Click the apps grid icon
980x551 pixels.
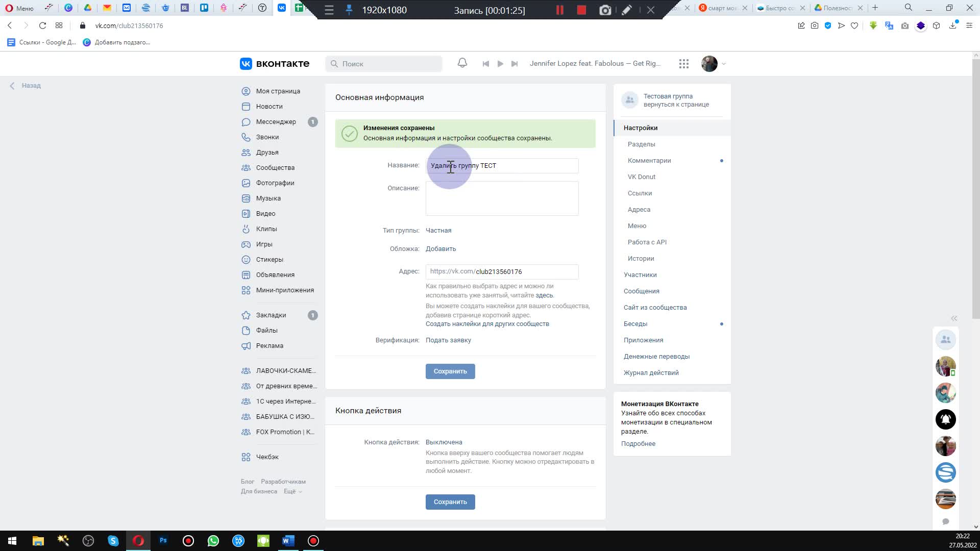(683, 63)
